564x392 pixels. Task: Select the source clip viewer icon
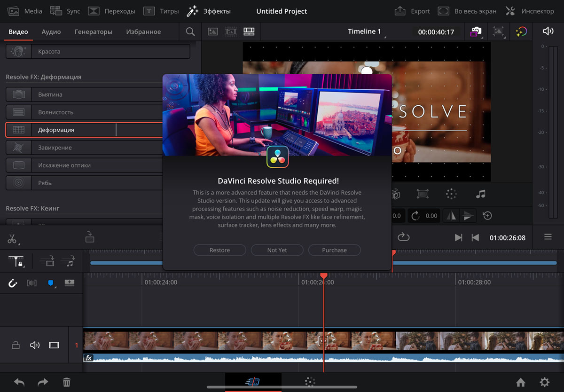[x=213, y=32]
